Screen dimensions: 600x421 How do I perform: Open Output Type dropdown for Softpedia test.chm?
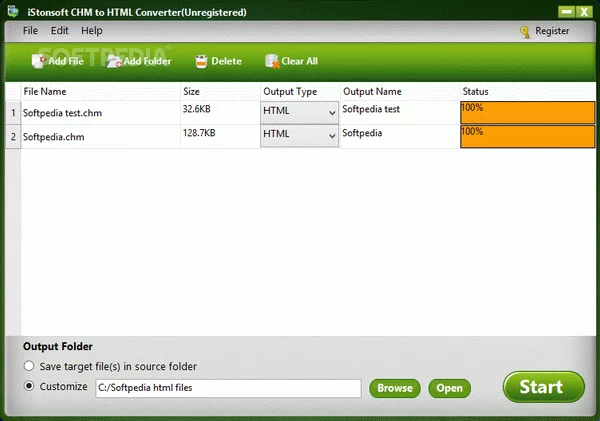(331, 113)
